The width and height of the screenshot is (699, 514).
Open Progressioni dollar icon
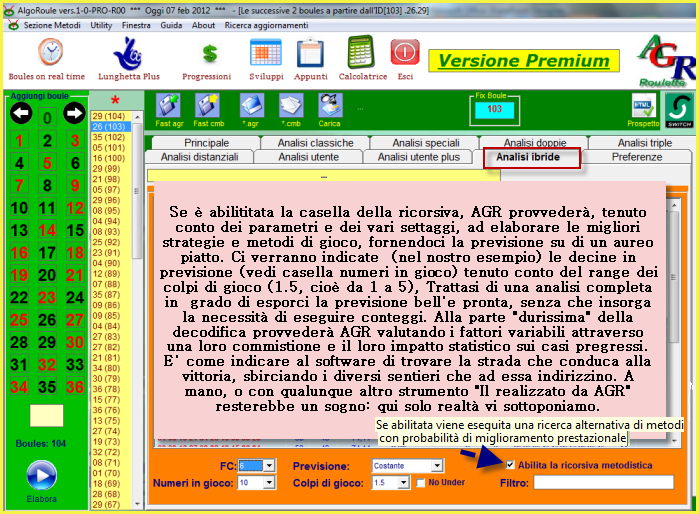click(x=210, y=53)
